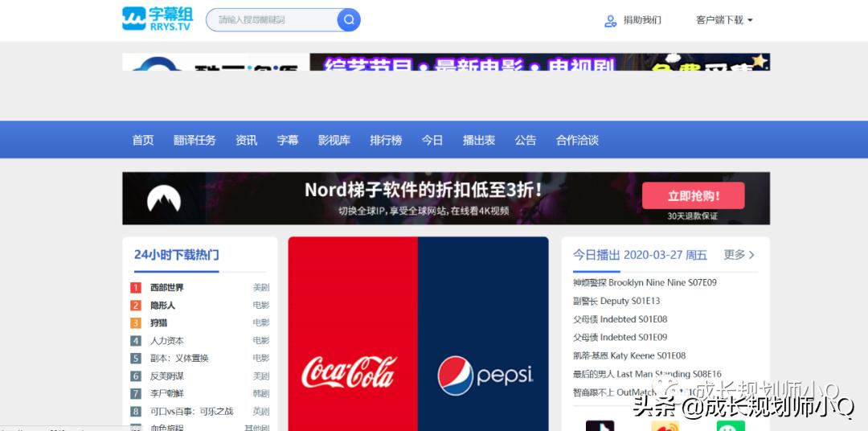868x431 pixels.
Task: Open 父母债 Indebted S01E08 entry
Action: coord(620,319)
